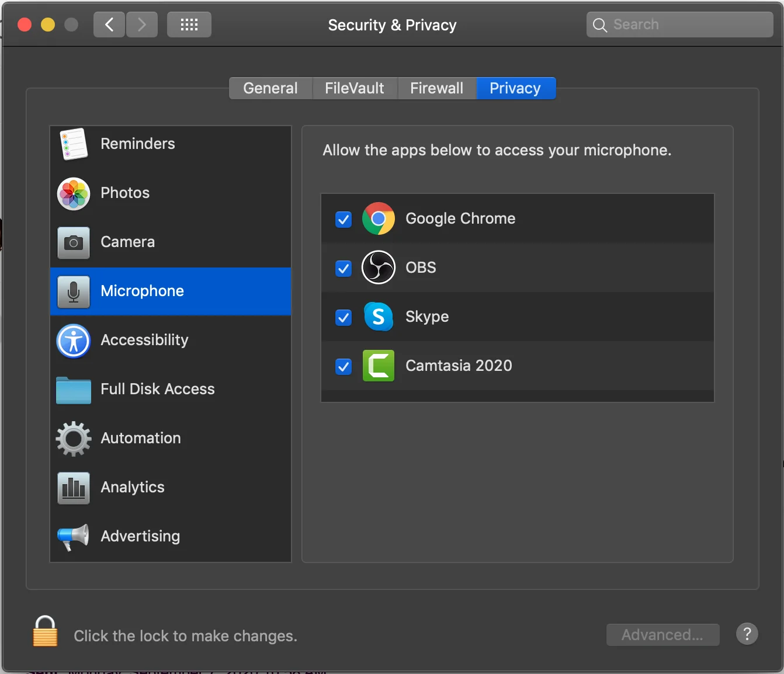
Task: Click the Advertising megaphone icon
Action: point(74,537)
